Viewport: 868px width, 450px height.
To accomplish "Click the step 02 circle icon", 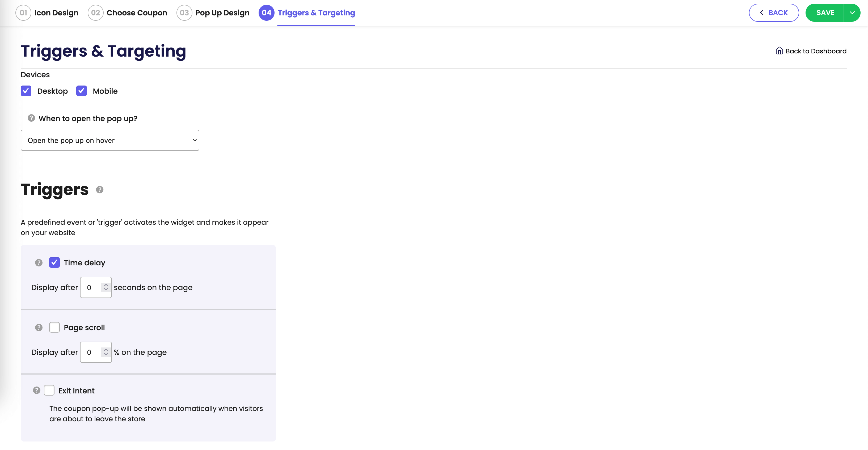I will click(x=96, y=13).
